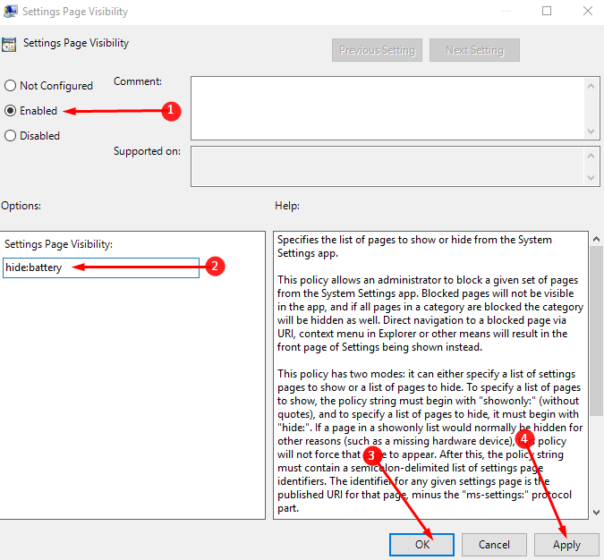Click the Help text description pane
The height and width of the screenshot is (560, 604).
click(431, 375)
